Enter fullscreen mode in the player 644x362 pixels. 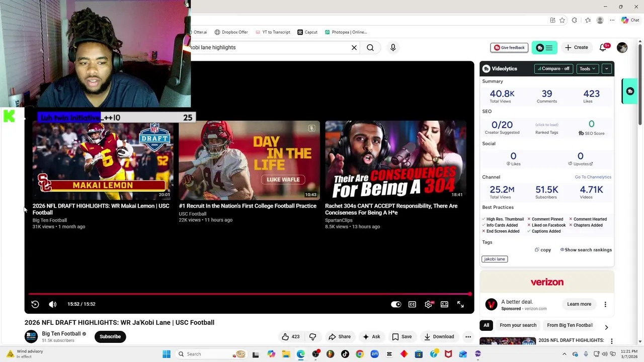point(460,304)
